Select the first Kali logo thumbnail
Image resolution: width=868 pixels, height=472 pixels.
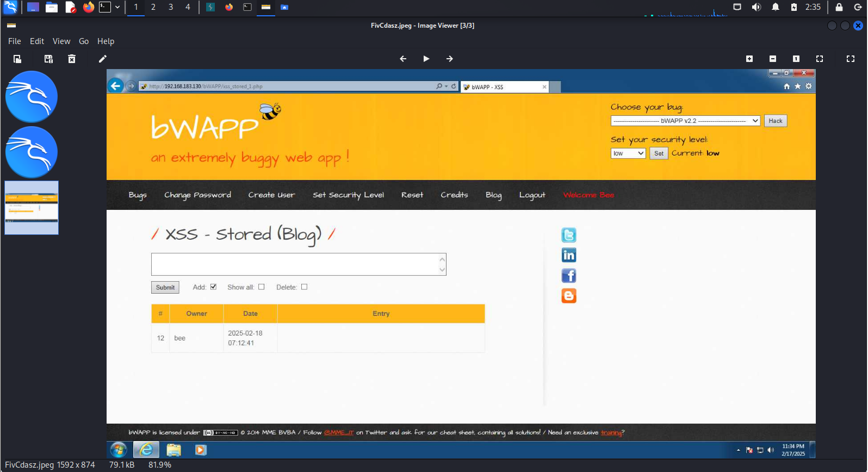(32, 97)
